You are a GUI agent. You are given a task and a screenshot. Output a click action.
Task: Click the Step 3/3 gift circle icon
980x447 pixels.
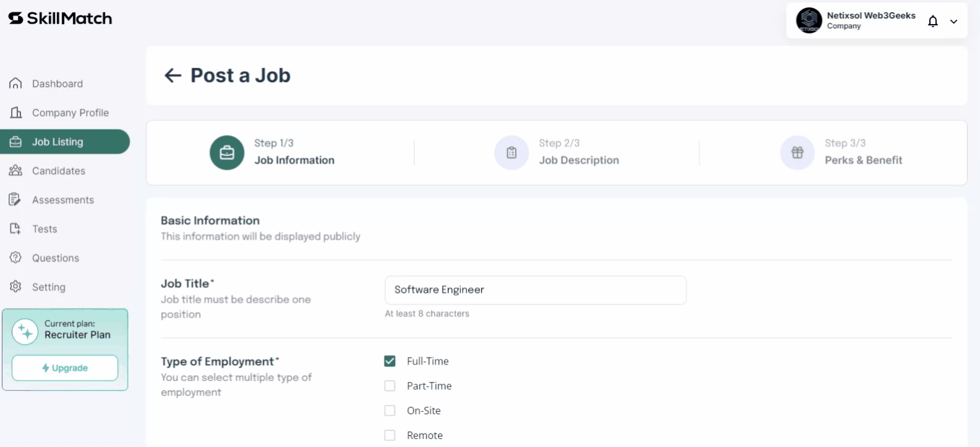click(x=797, y=153)
